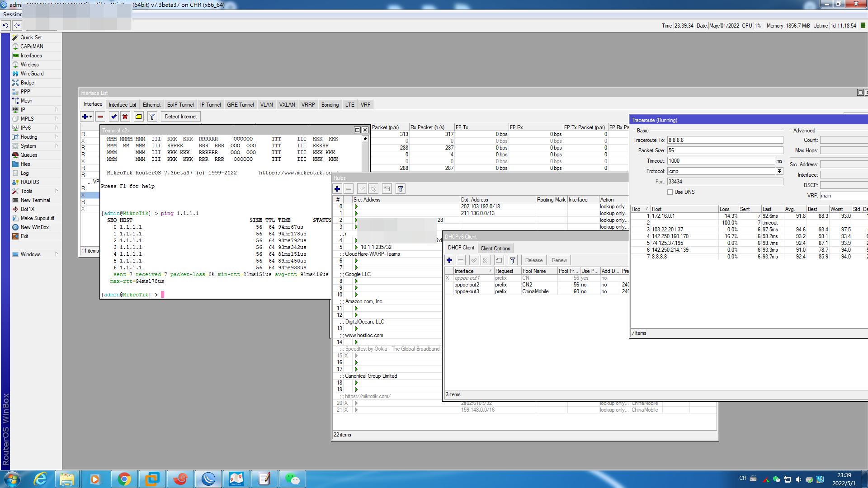This screenshot has width=868, height=488.
Task: Click Renew button in DHCPv6 Client
Action: (x=559, y=260)
